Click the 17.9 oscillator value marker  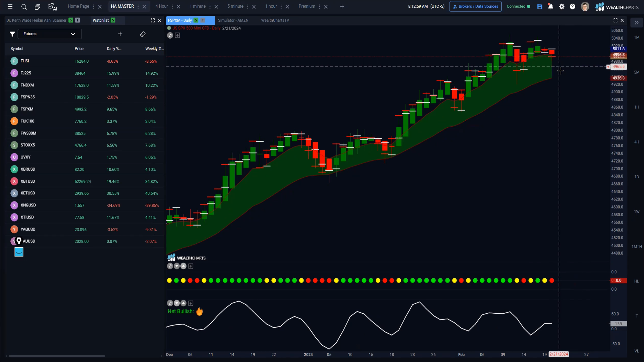coord(619,324)
